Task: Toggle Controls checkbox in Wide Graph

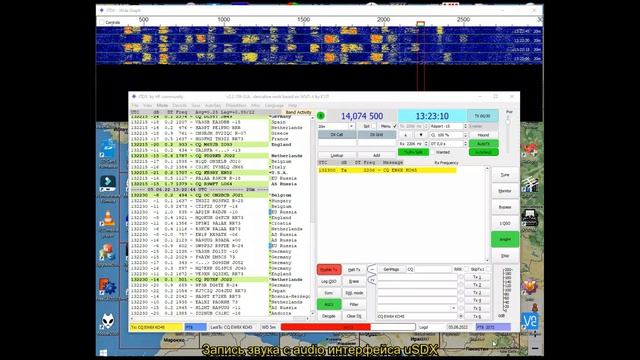Action: click(x=102, y=22)
